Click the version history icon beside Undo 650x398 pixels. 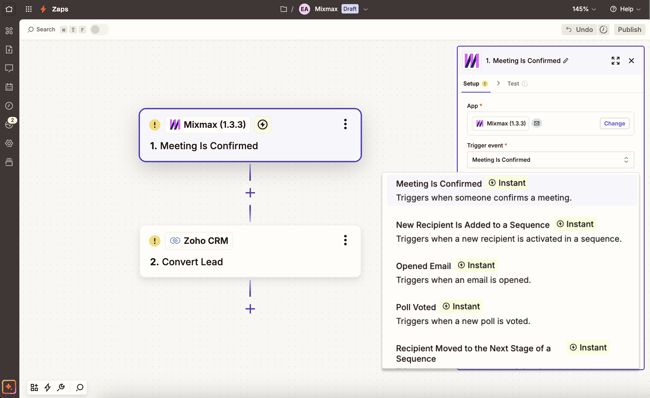point(604,29)
